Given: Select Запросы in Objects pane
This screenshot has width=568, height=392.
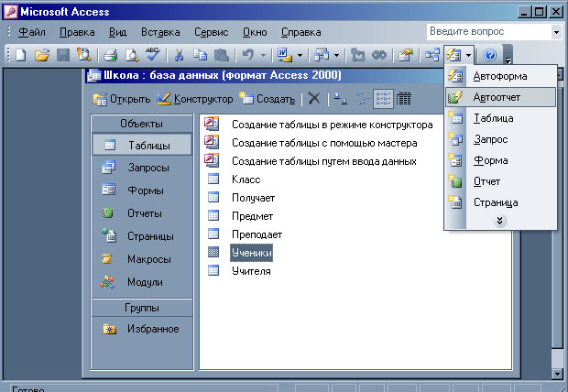Looking at the screenshot, I should pyautogui.click(x=142, y=168).
